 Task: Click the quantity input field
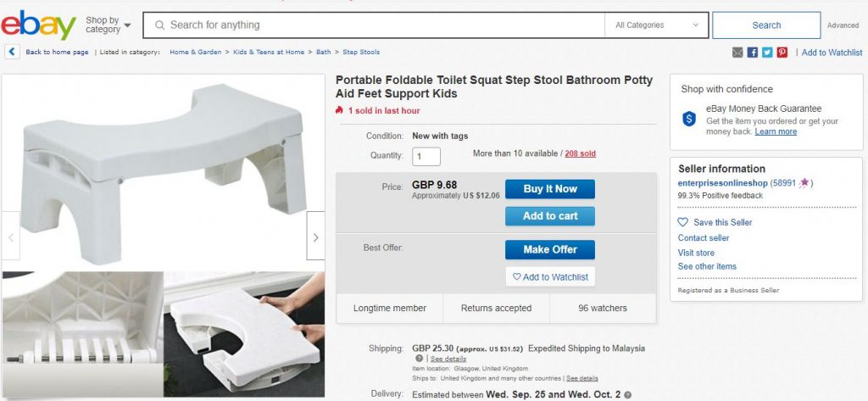pyautogui.click(x=426, y=156)
